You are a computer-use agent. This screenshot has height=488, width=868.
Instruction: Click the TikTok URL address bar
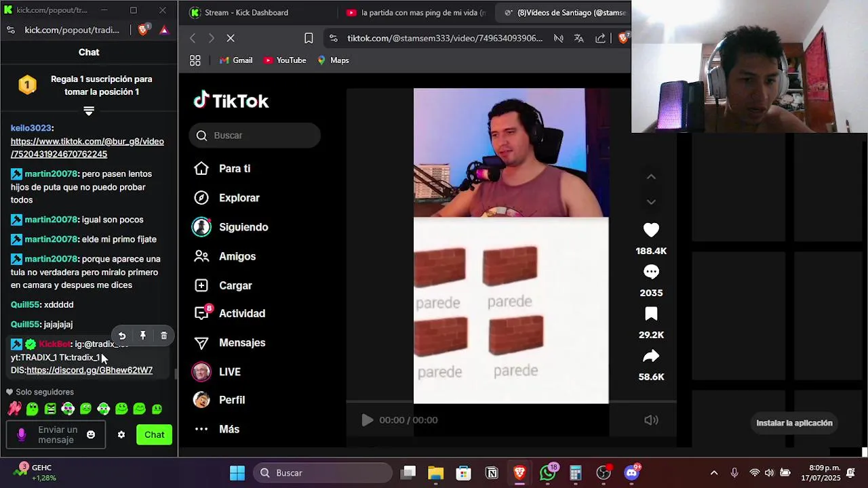(x=445, y=39)
